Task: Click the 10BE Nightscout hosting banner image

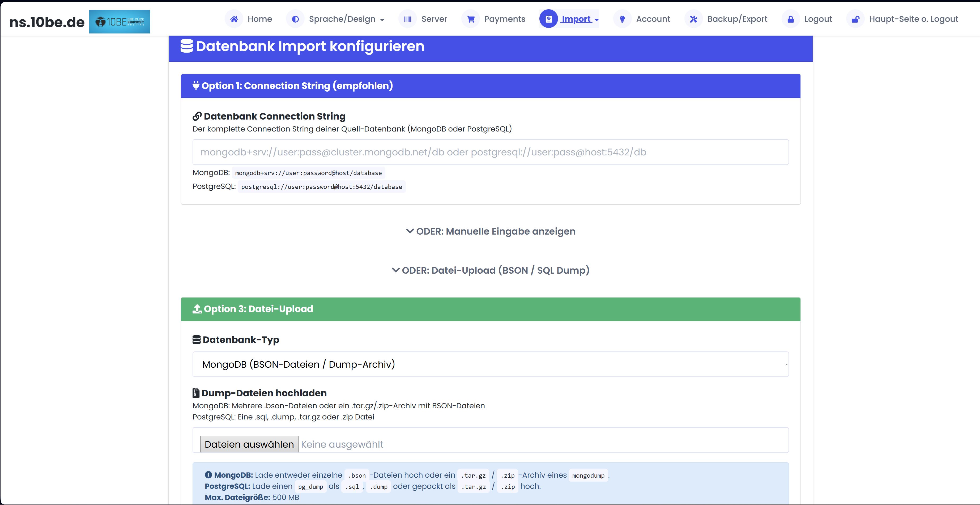Action: pyautogui.click(x=120, y=22)
